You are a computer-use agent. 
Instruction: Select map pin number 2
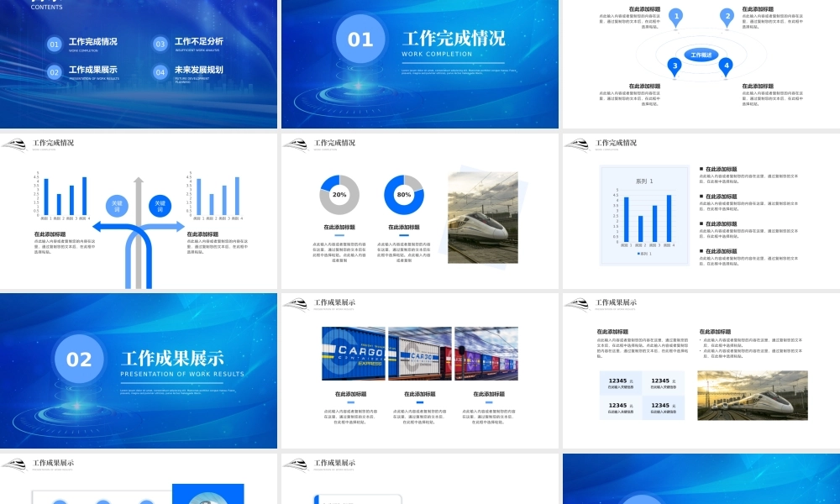coord(727,18)
